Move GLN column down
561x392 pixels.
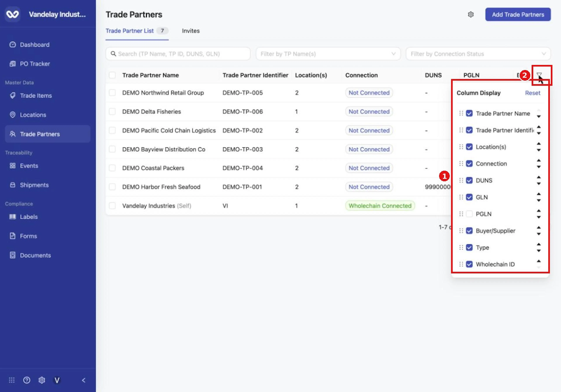point(539,200)
